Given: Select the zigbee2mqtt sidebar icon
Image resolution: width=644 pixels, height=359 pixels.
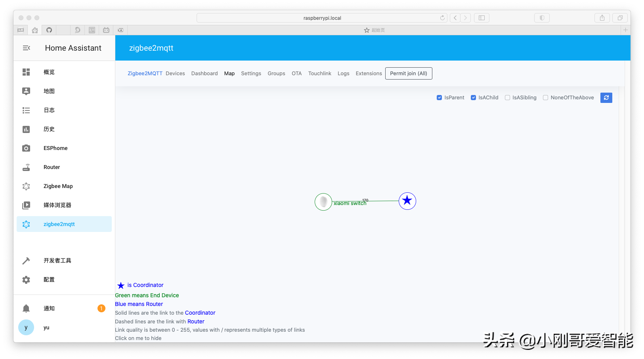Looking at the screenshot, I should click(x=26, y=224).
